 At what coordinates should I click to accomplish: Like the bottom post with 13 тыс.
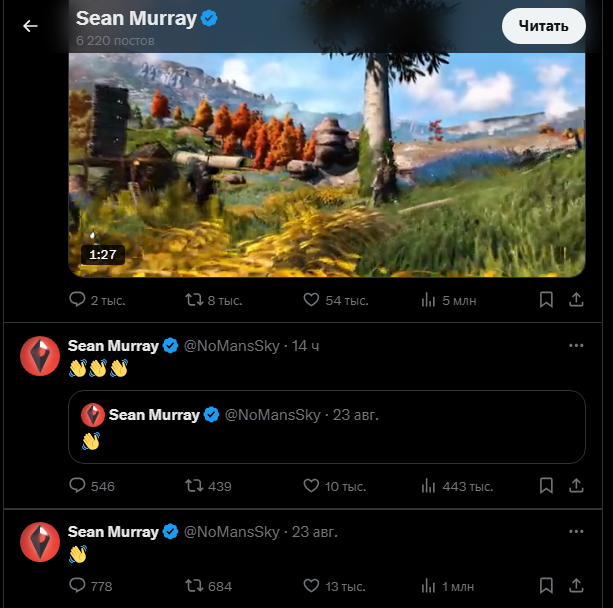pyautogui.click(x=311, y=586)
